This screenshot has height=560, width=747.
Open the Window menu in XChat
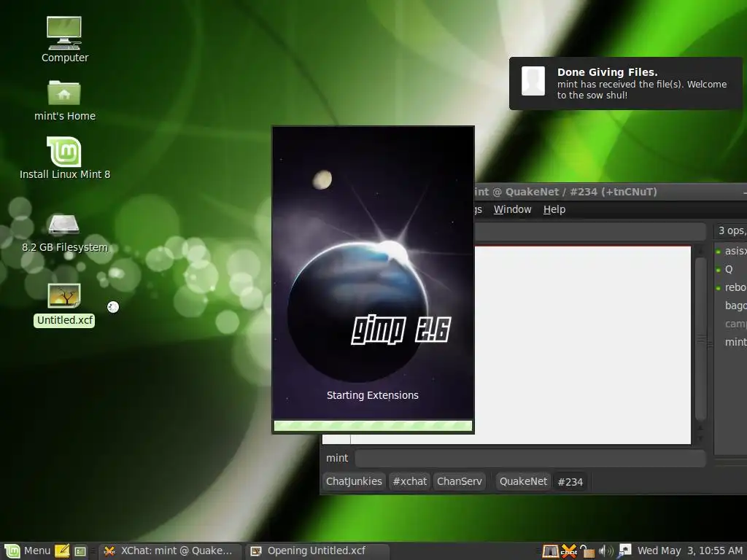click(512, 209)
